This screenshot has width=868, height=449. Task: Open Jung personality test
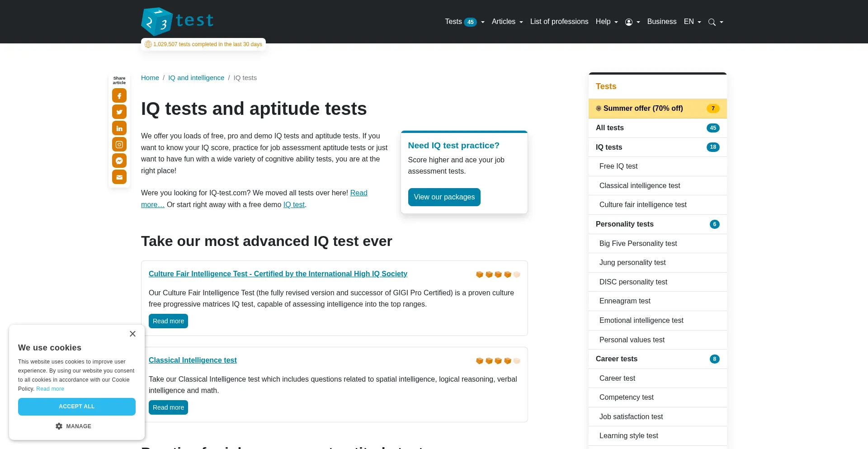point(658,263)
